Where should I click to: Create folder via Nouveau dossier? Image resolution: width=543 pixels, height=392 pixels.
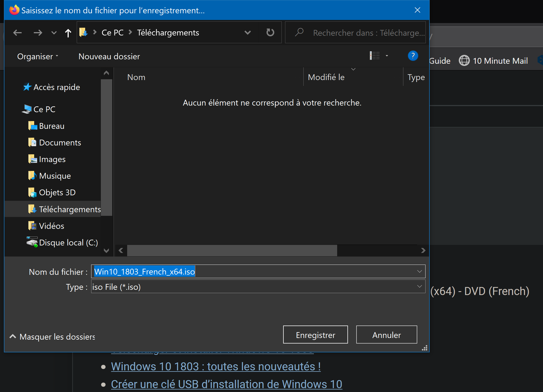pyautogui.click(x=109, y=57)
